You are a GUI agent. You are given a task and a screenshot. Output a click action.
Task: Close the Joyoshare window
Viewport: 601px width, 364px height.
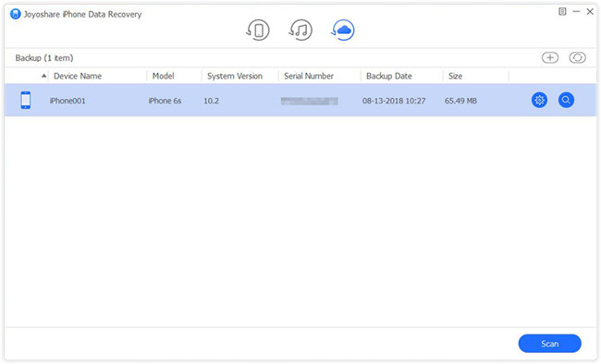590,11
